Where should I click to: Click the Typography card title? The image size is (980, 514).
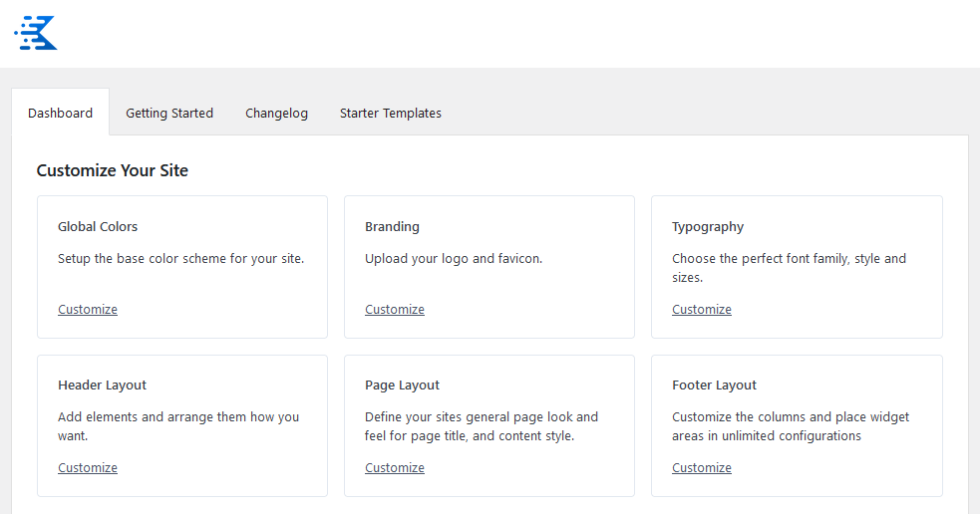(x=708, y=227)
